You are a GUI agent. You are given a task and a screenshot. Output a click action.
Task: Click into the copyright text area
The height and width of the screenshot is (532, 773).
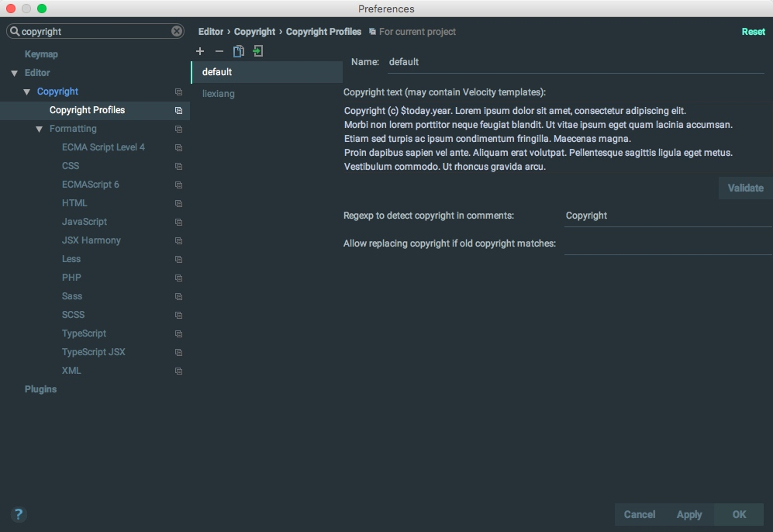point(557,138)
